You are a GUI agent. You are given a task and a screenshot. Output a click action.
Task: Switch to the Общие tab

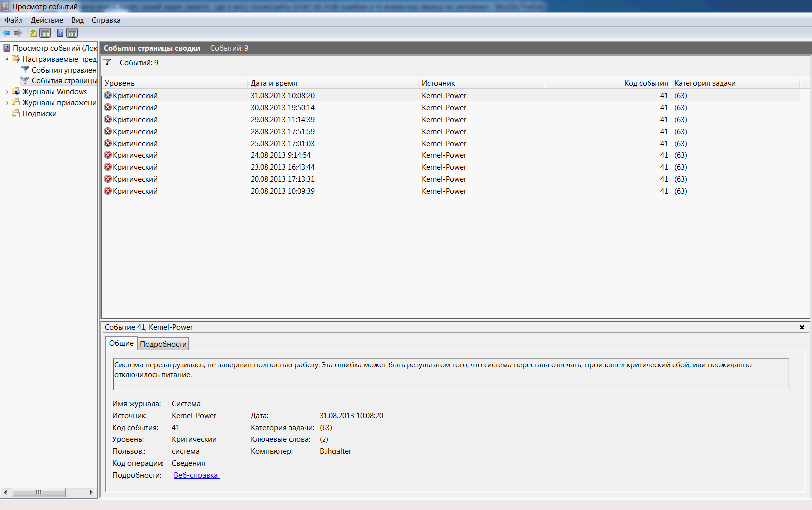121,343
